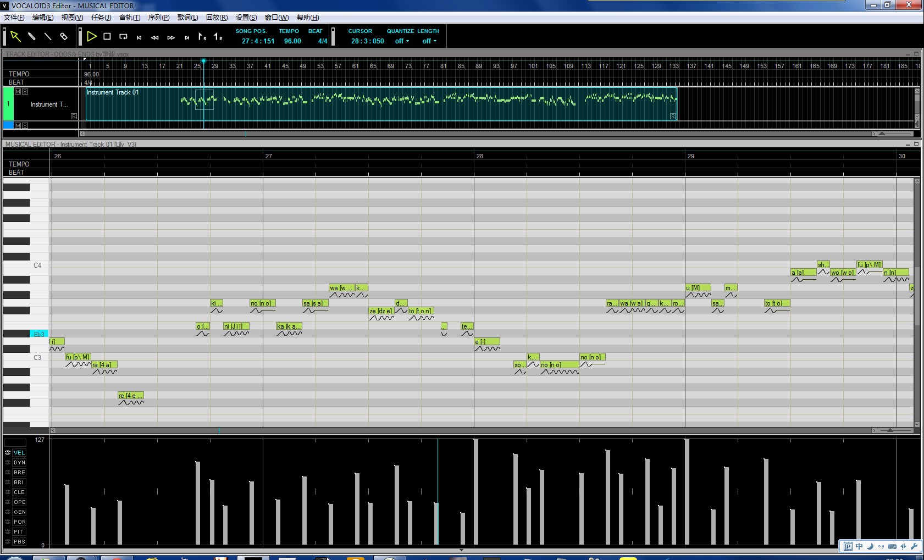Click the IME wrench settings icon
The height and width of the screenshot is (560, 924).
pyautogui.click(x=914, y=546)
